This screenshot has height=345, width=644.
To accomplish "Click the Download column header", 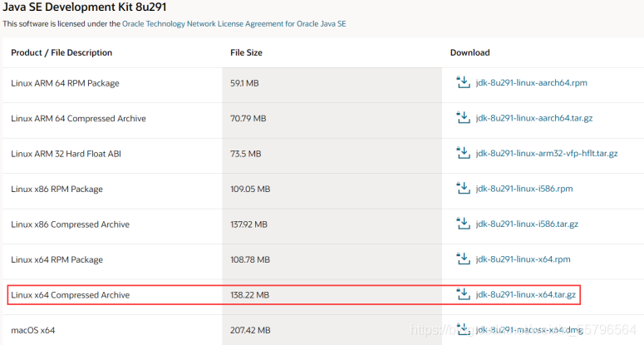I will click(x=469, y=52).
